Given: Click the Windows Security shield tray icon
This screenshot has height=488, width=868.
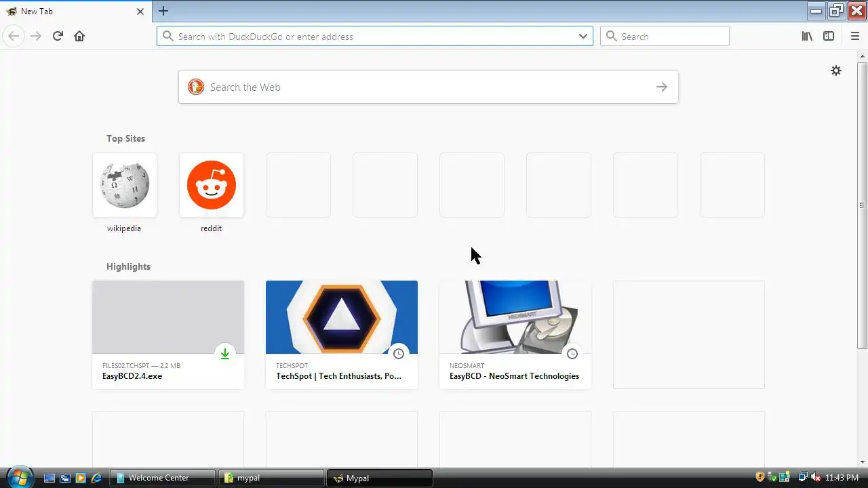Looking at the screenshot, I should 760,477.
